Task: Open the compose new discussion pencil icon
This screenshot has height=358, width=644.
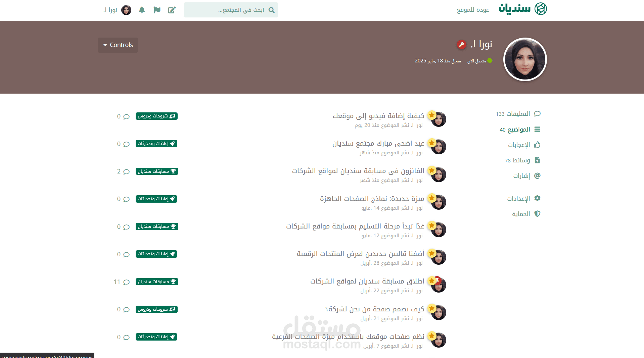Action: coord(172,10)
